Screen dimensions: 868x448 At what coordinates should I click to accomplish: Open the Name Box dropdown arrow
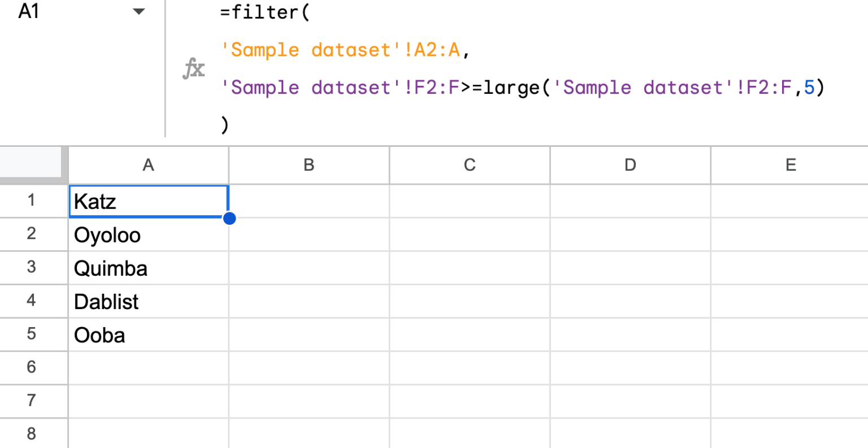point(138,12)
